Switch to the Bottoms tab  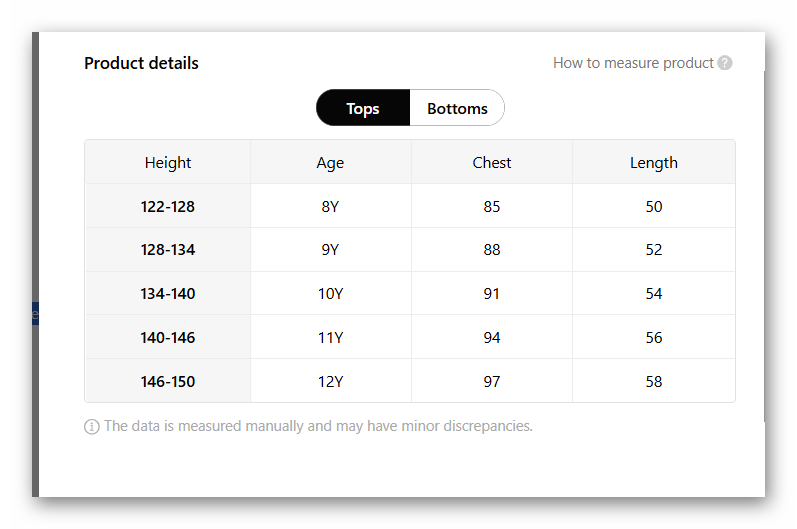point(457,108)
